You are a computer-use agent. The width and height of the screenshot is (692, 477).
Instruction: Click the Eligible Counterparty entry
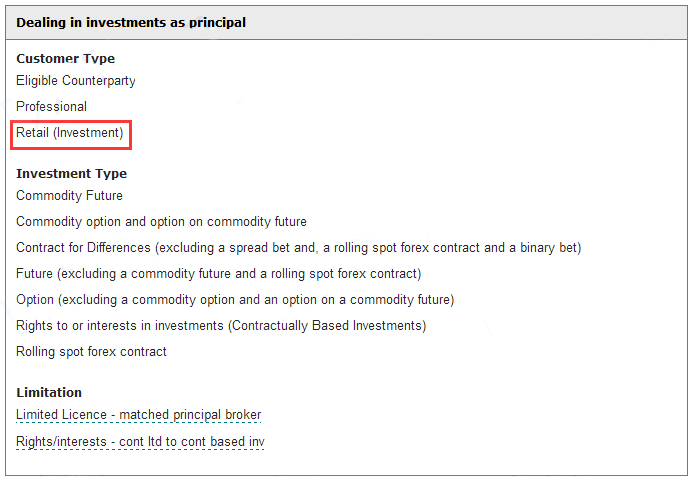pos(75,81)
